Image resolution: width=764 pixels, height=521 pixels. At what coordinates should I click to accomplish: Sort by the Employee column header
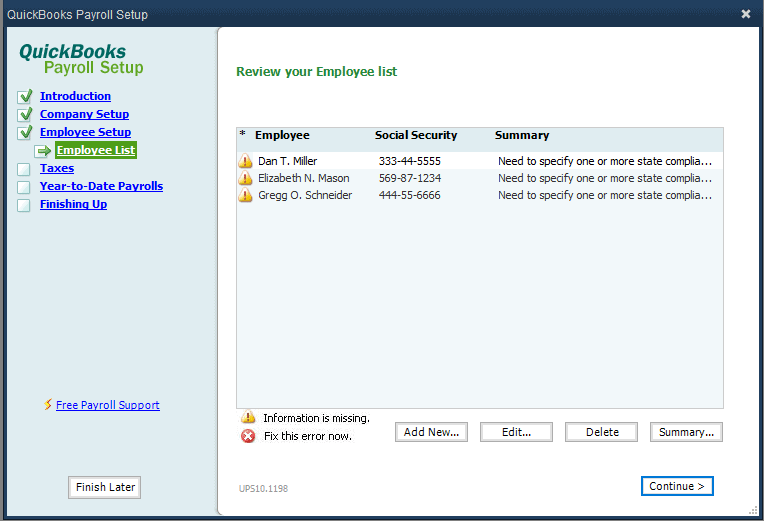pyautogui.click(x=282, y=135)
